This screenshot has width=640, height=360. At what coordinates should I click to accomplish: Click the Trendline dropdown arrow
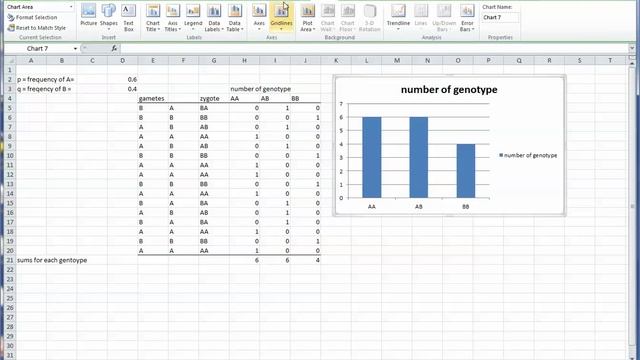(x=398, y=29)
